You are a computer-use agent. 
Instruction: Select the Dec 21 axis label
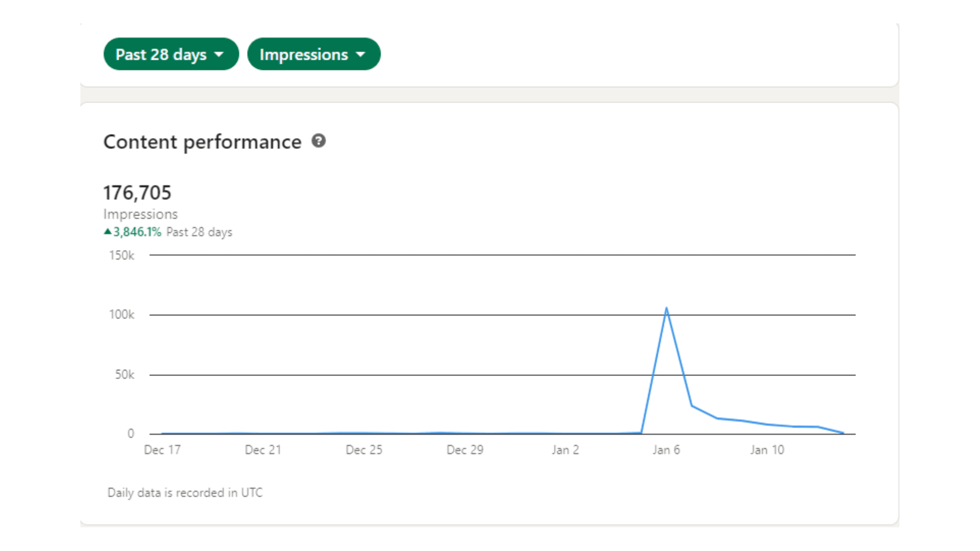pyautogui.click(x=263, y=450)
